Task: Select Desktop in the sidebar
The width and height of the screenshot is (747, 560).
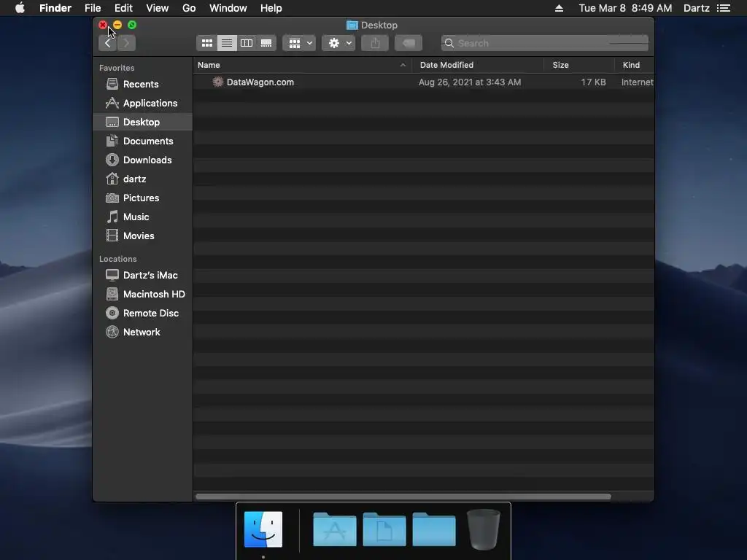Action: (143, 122)
